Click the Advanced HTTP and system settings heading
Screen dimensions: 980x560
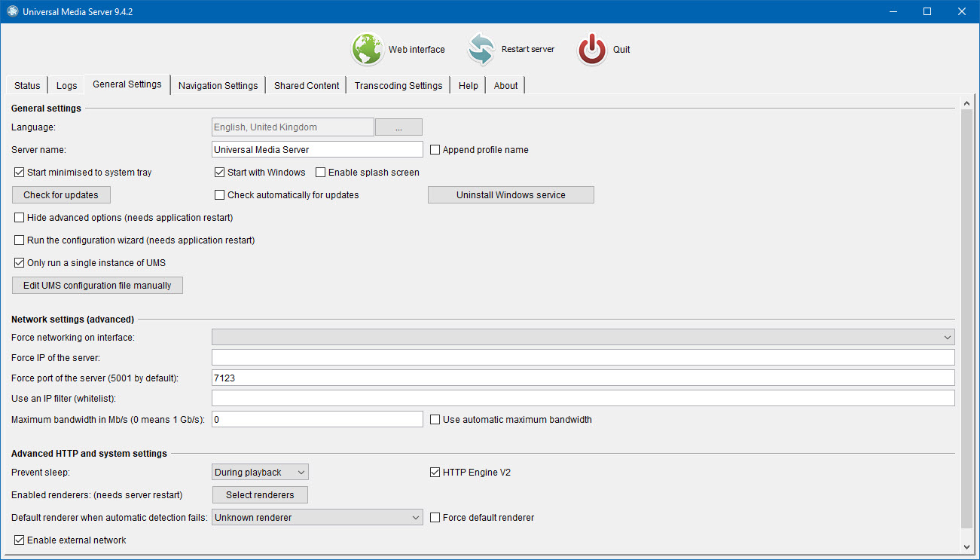90,454
